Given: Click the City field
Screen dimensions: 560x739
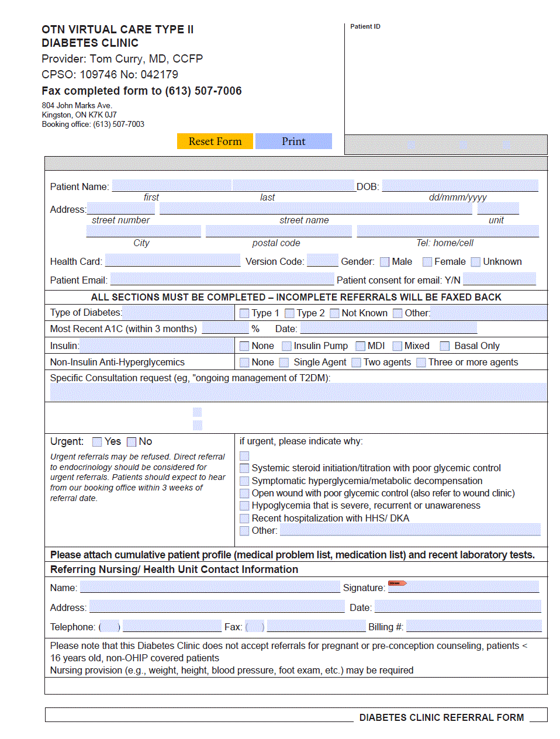Looking at the screenshot, I should click(x=144, y=232).
